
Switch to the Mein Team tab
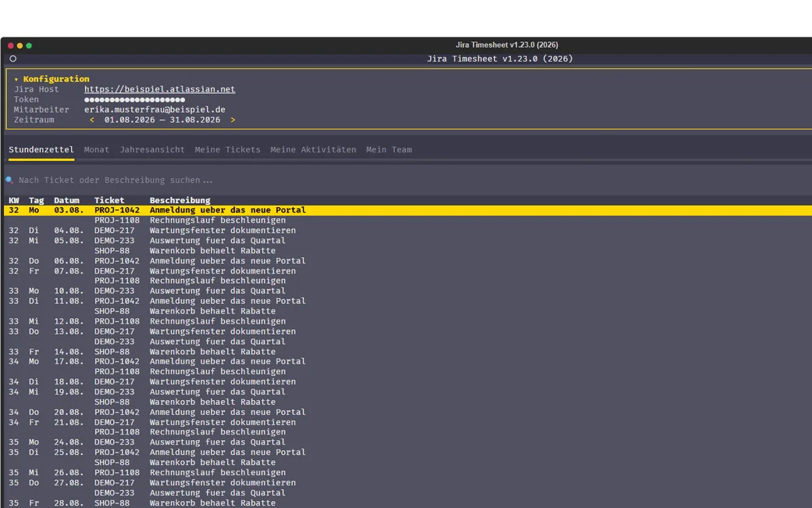click(389, 150)
